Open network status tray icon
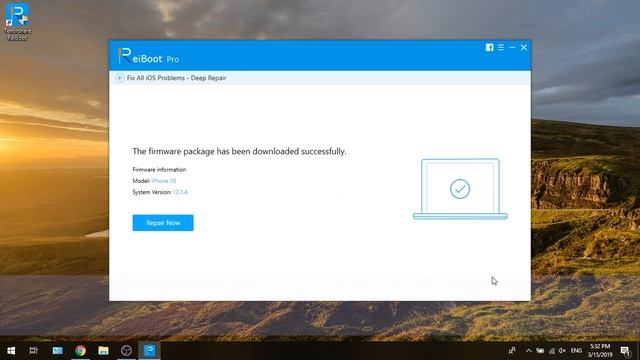The width and height of the screenshot is (640, 360). [x=552, y=351]
